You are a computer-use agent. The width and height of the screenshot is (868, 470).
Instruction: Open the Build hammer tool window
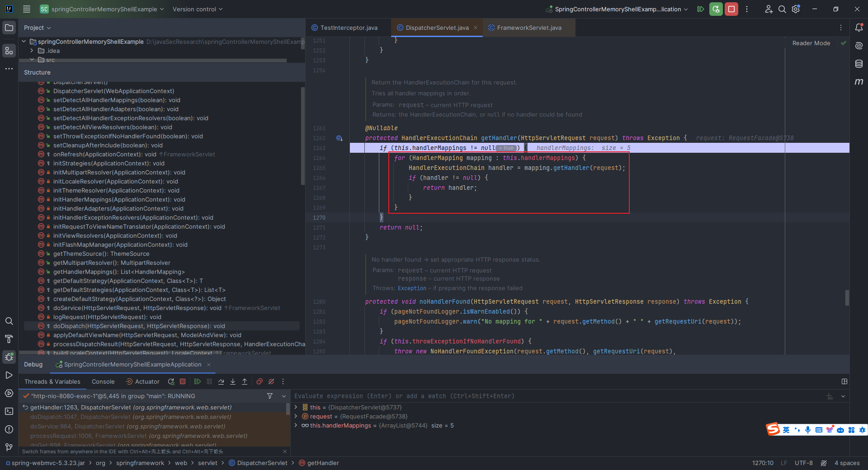tap(9, 339)
